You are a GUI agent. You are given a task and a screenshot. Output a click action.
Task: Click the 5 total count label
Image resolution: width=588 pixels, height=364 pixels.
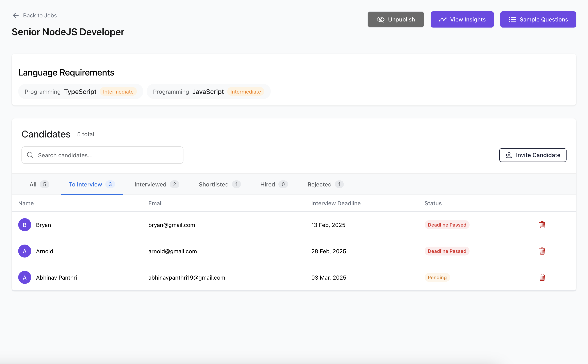(x=85, y=134)
